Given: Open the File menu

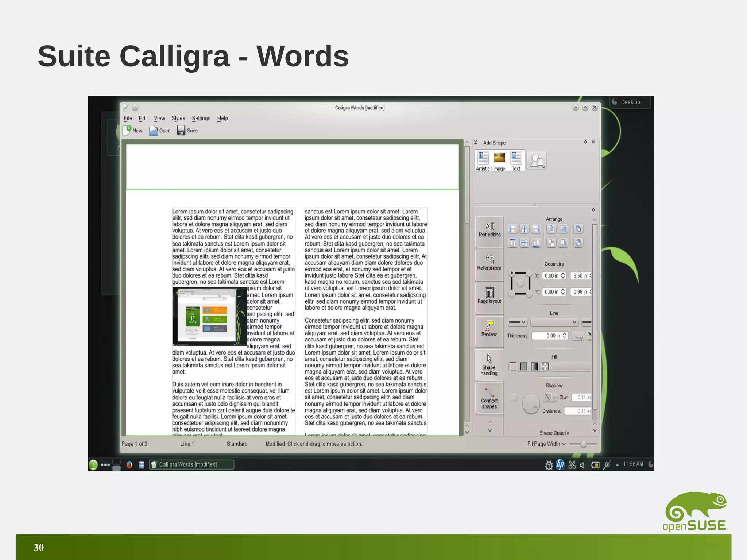Looking at the screenshot, I should [128, 118].
